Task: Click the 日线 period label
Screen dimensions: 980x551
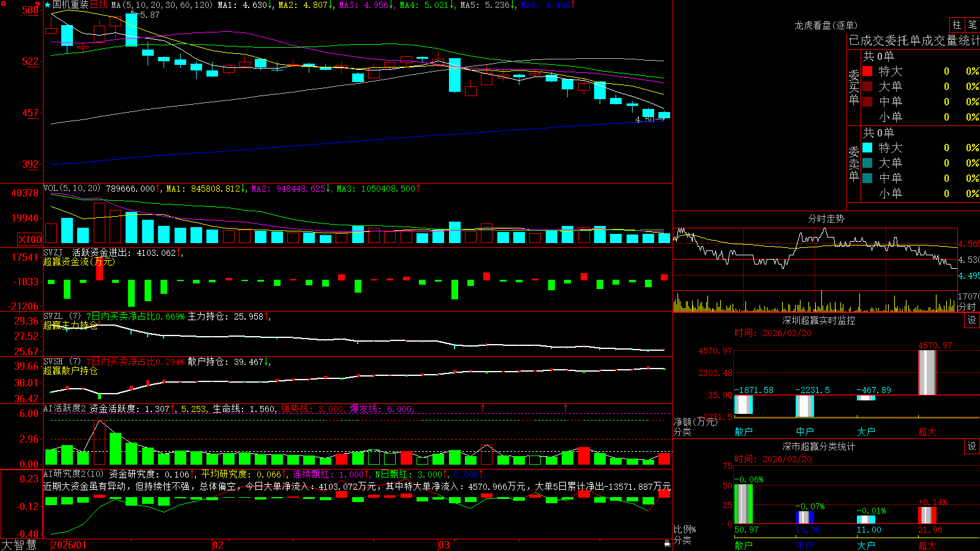Action: click(99, 5)
